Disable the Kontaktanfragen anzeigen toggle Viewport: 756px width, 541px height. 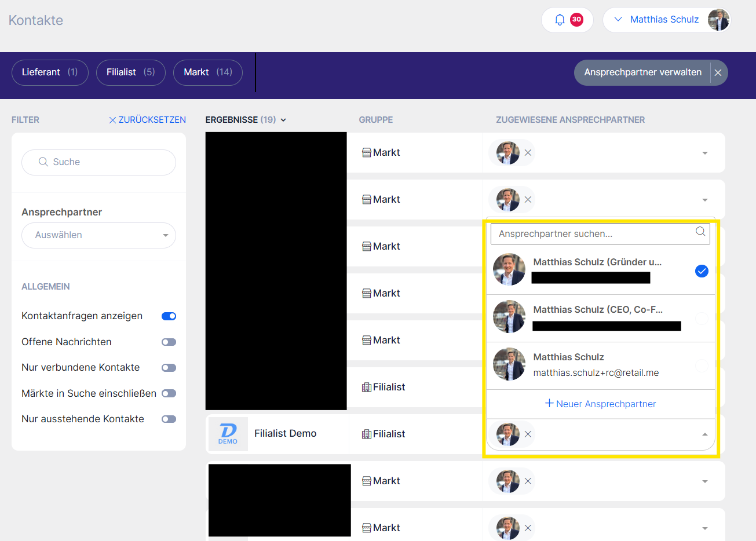pyautogui.click(x=169, y=316)
